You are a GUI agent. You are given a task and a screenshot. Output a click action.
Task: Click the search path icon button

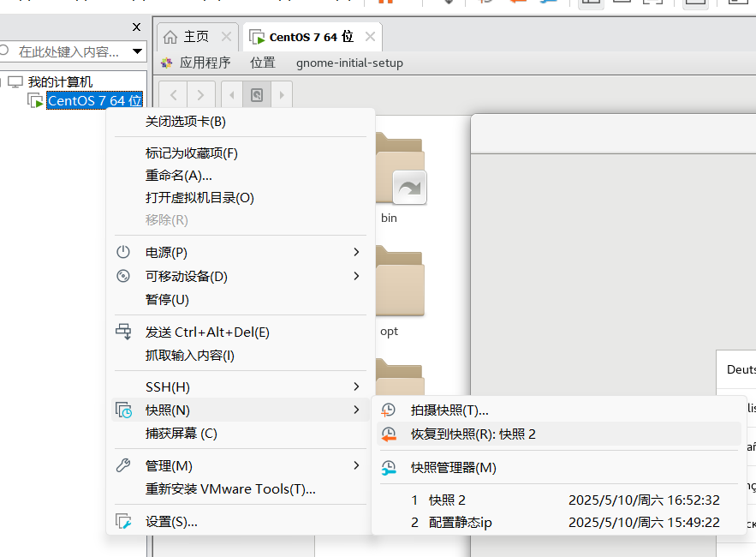click(x=257, y=95)
